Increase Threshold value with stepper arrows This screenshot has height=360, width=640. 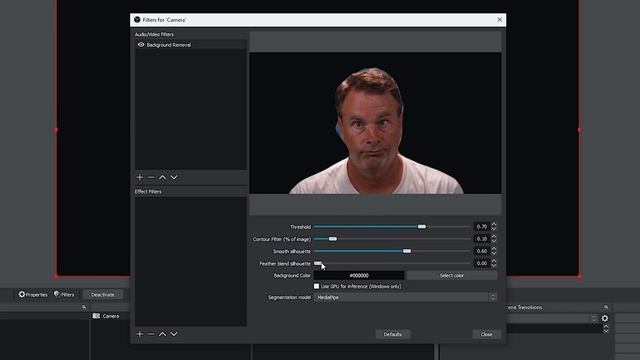[494, 224]
